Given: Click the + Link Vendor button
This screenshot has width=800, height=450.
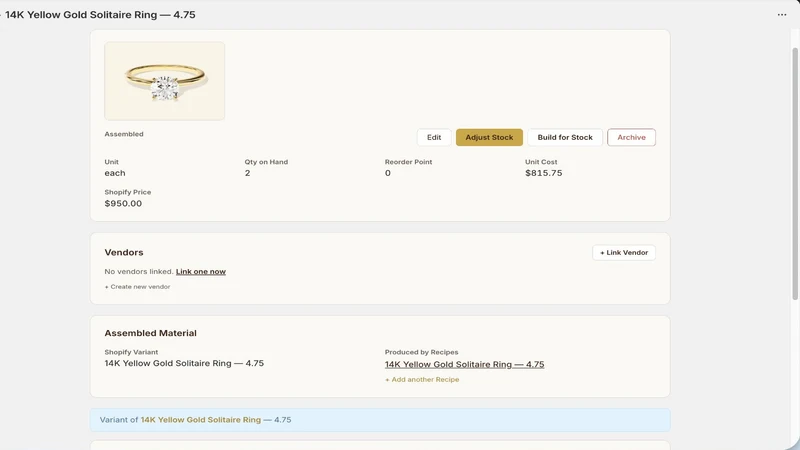Looking at the screenshot, I should (x=624, y=253).
